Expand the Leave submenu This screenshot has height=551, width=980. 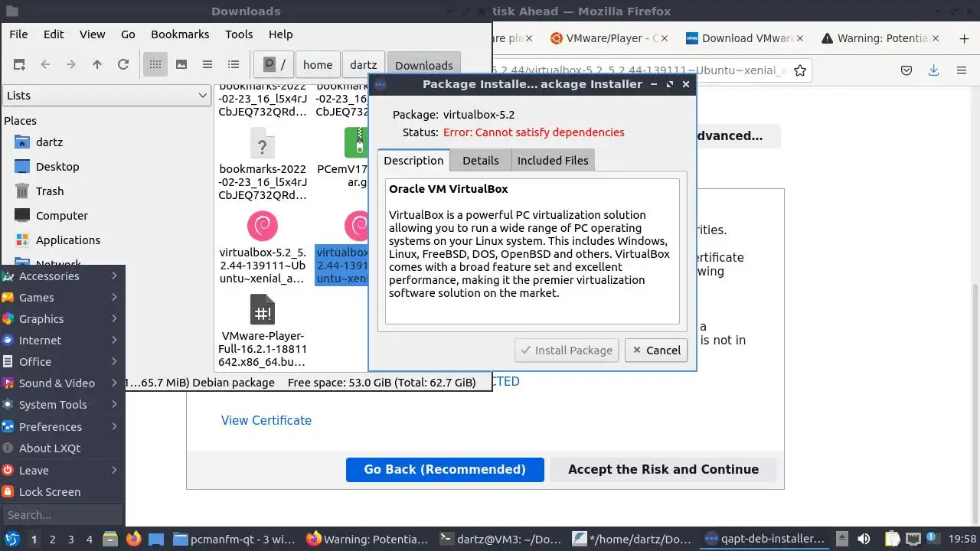point(62,471)
